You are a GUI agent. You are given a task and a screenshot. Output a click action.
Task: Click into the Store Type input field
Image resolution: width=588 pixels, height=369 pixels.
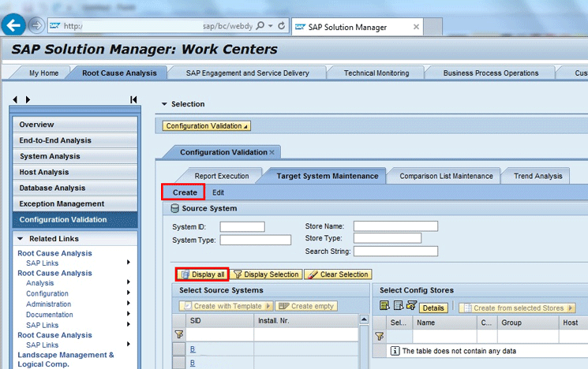click(388, 238)
